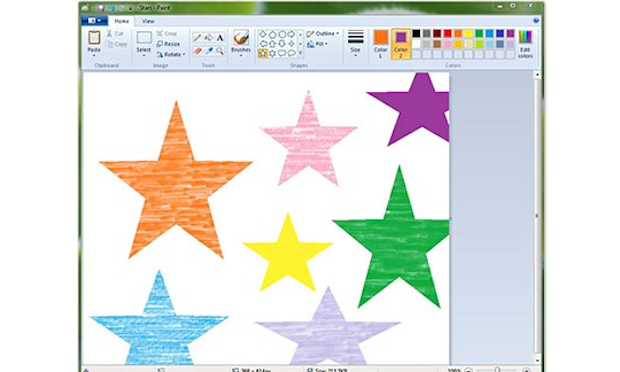
Task: Choose the pentagon shape
Action: click(272, 34)
